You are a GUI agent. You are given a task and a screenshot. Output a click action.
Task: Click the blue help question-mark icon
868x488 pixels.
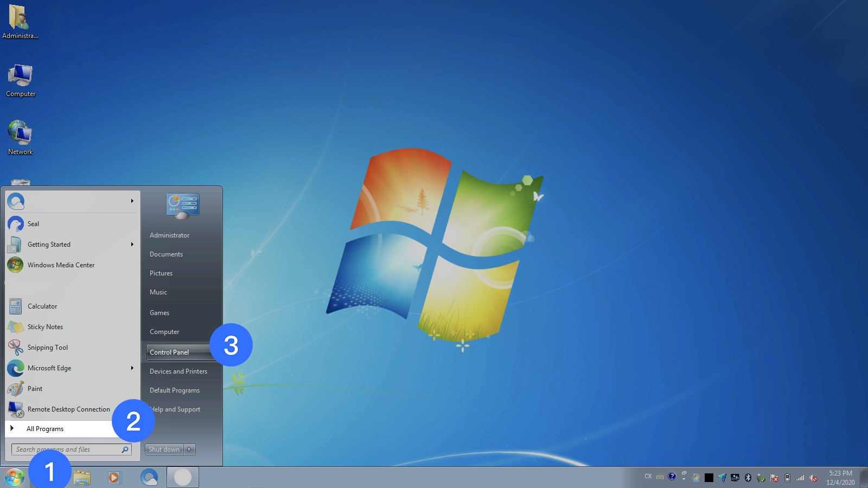672,477
